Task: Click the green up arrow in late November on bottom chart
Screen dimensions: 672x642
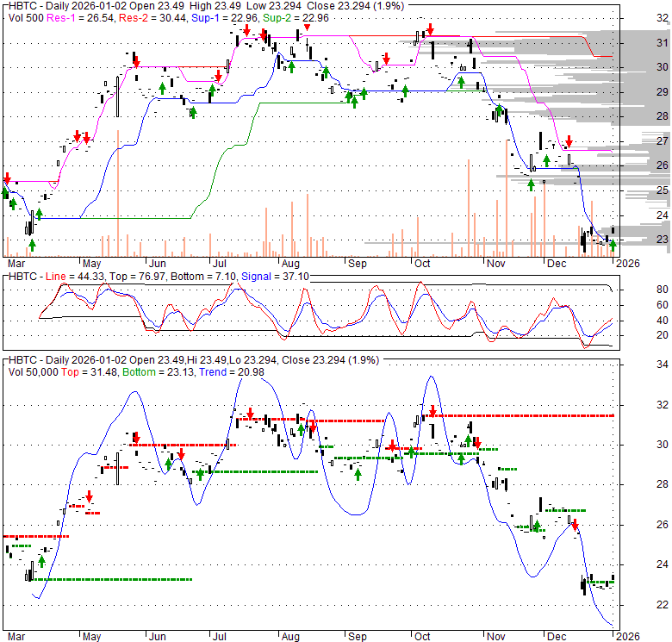Action: [537, 527]
